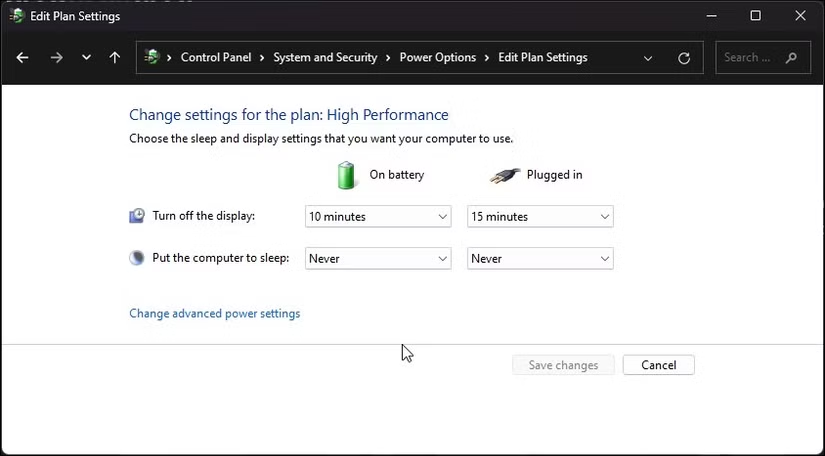Click the Turn off the display label
This screenshot has width=825, height=456.
click(x=204, y=216)
